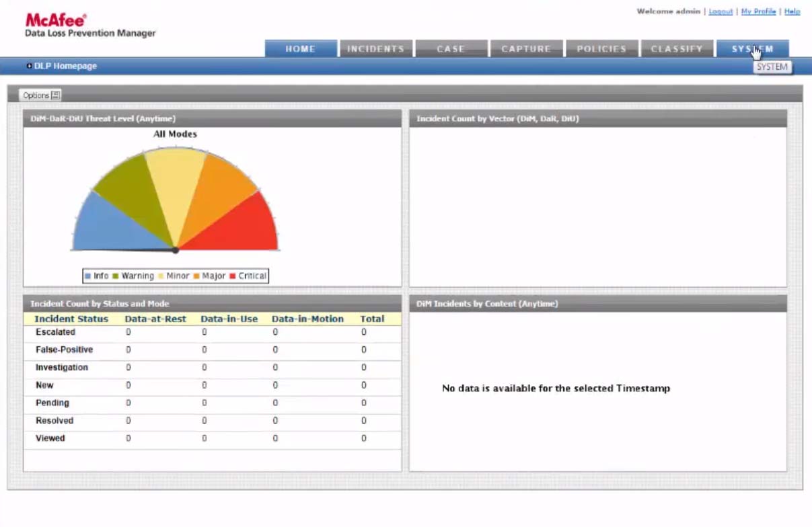Screen dimensions: 812x527
Task: Click the Data-in-Use column header
Action: [x=229, y=319]
